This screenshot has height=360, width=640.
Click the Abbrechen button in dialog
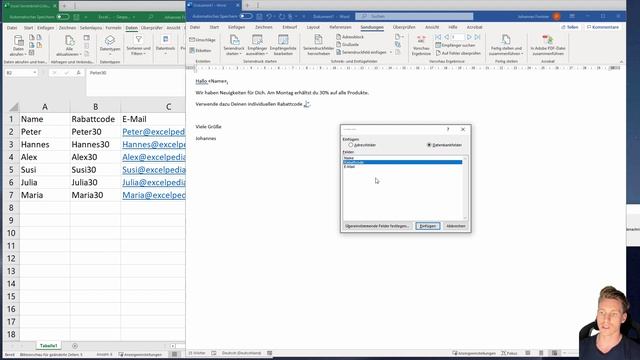click(x=456, y=226)
